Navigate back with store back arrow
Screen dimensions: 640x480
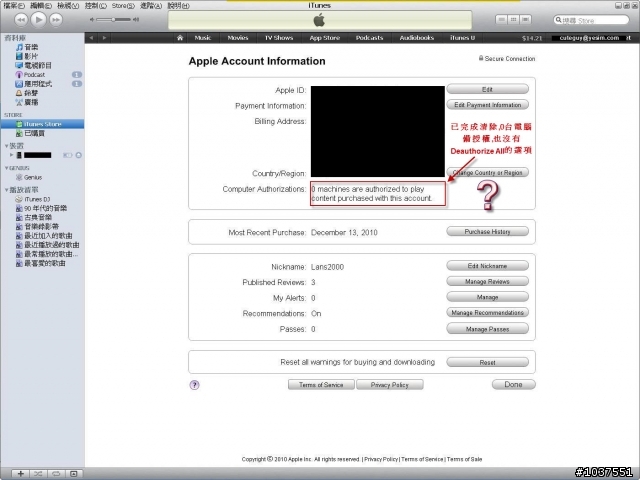click(91, 38)
